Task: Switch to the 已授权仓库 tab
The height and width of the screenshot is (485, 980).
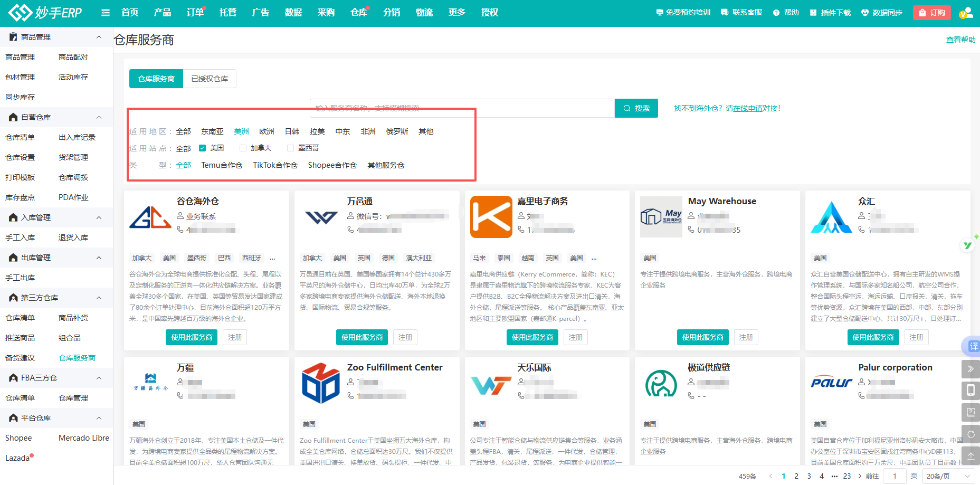Action: tap(210, 79)
